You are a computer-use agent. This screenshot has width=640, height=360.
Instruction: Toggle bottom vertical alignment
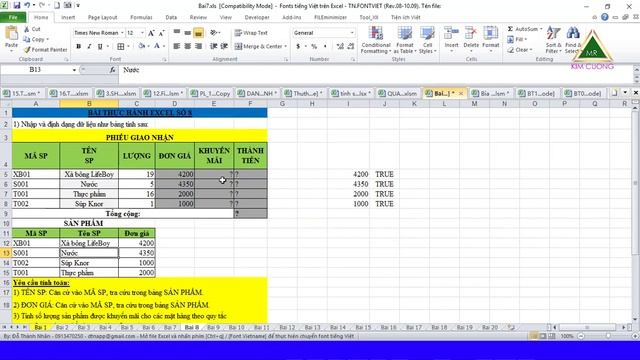click(x=198, y=33)
